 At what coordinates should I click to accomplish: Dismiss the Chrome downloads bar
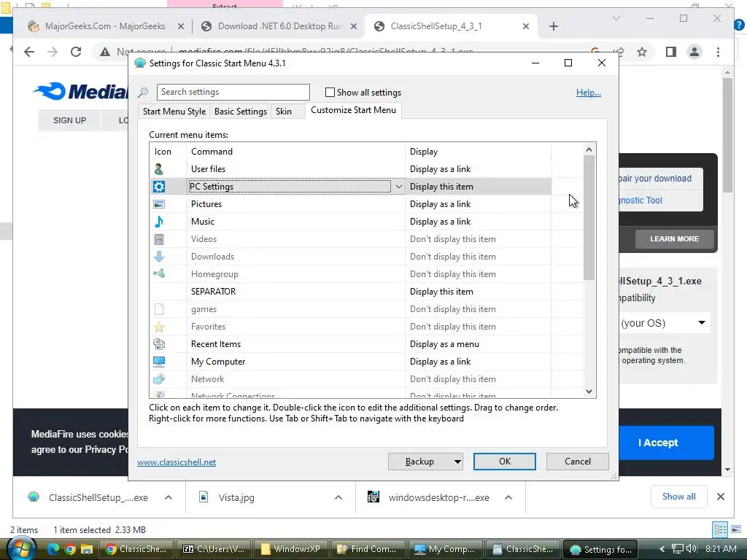point(720,497)
